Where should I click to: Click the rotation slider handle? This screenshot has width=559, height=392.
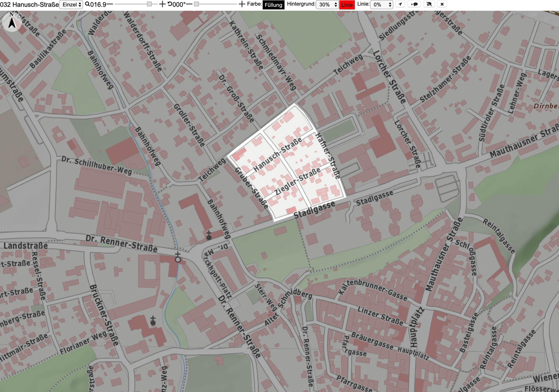coord(196,4)
